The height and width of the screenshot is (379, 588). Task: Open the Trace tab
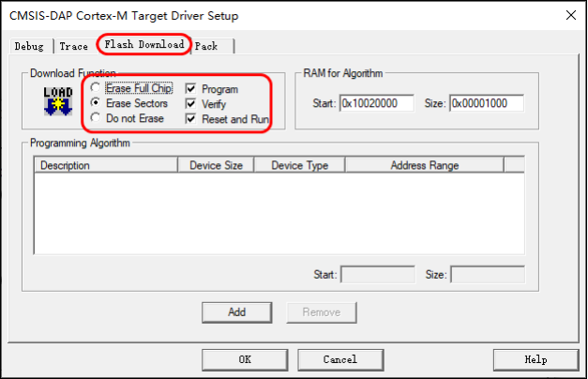tap(74, 47)
